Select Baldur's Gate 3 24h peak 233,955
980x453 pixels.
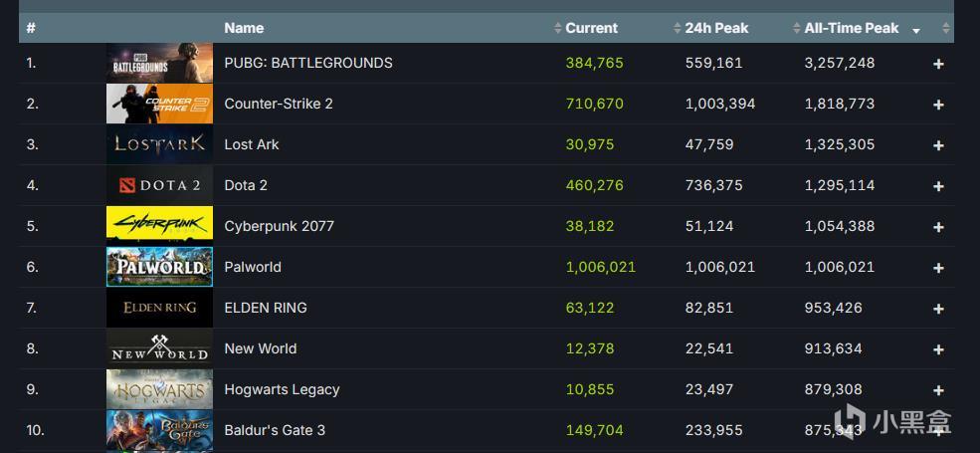coord(713,430)
